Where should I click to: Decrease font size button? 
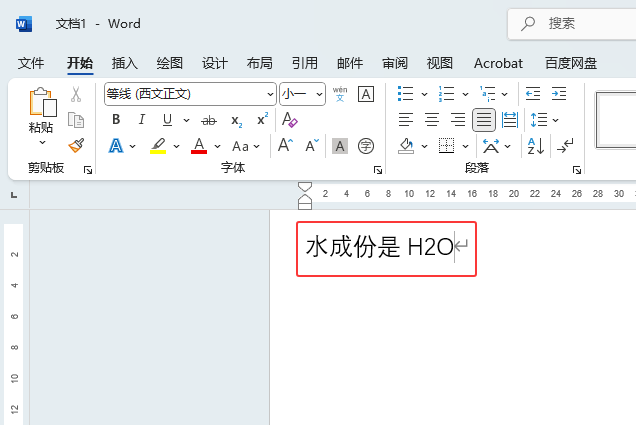click(312, 145)
